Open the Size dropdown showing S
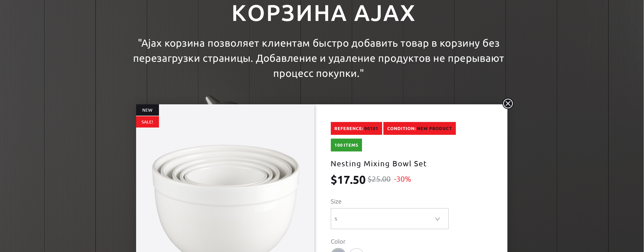 389,219
